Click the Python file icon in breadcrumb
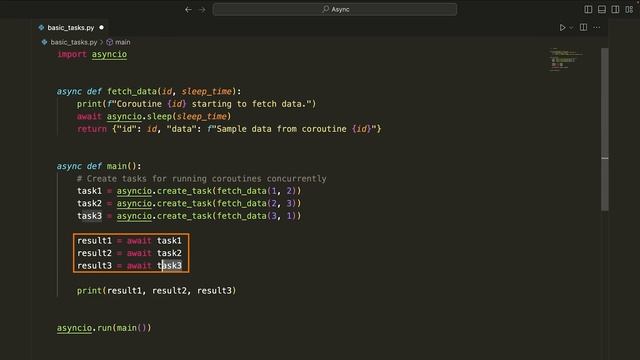 tap(44, 42)
